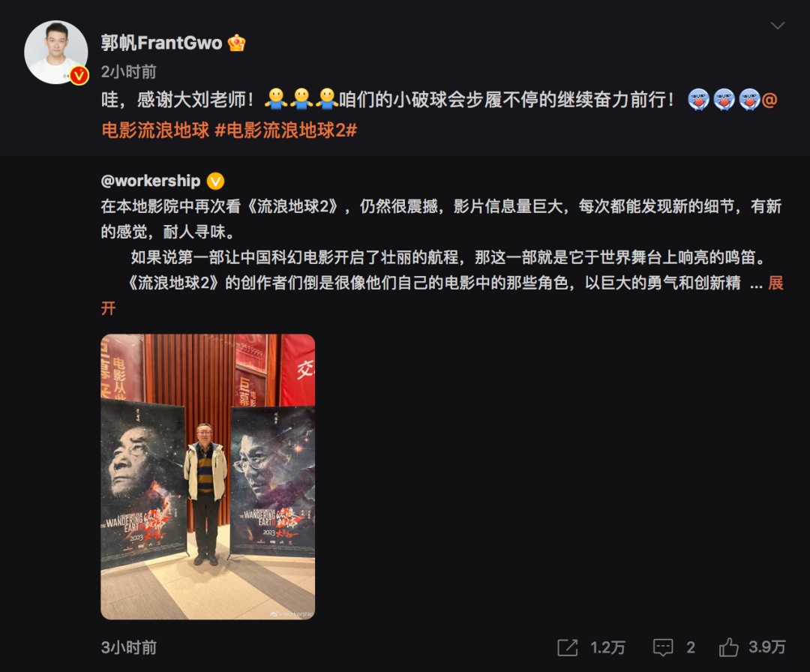Screen dimensions: 810x672
Task: Click the yellow verified badge beside workership
Action: 215,181
